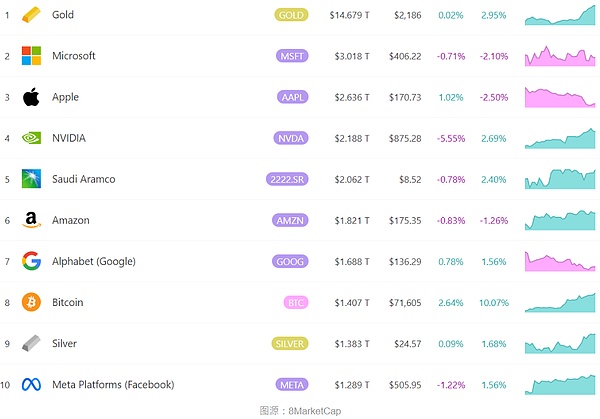The image size is (600, 419).
Task: Select the MSFT ticker badge
Action: click(x=291, y=56)
